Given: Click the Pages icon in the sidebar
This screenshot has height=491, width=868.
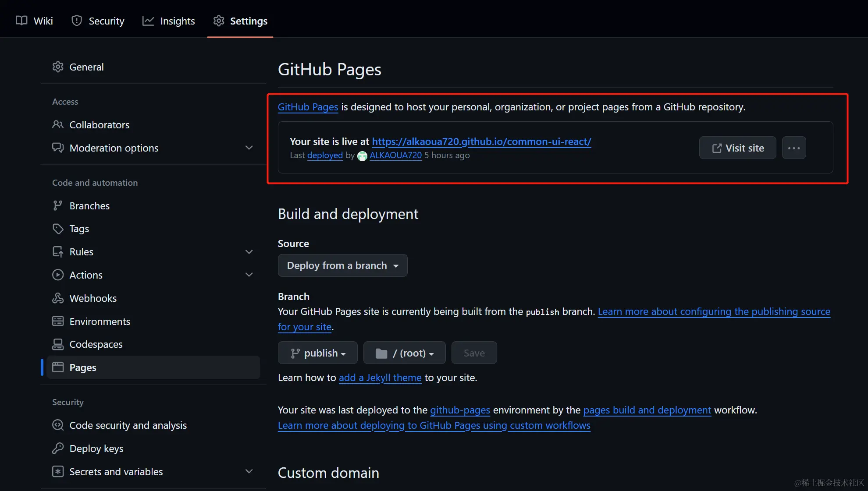Looking at the screenshot, I should [58, 367].
